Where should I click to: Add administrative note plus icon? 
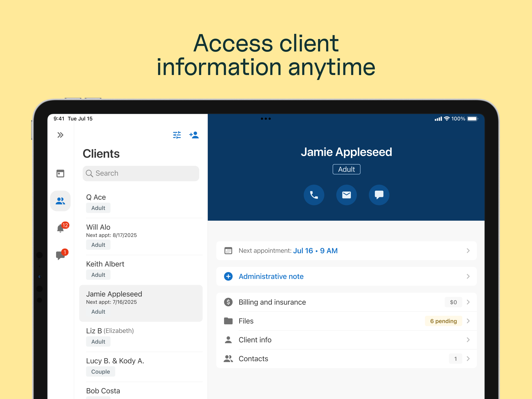pyautogui.click(x=228, y=276)
